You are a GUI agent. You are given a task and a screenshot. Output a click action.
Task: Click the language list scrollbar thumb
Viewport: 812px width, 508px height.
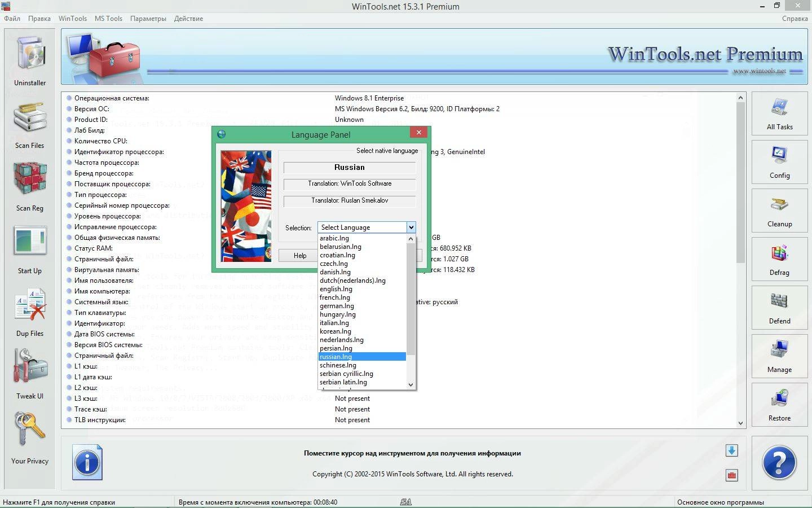pos(411,300)
